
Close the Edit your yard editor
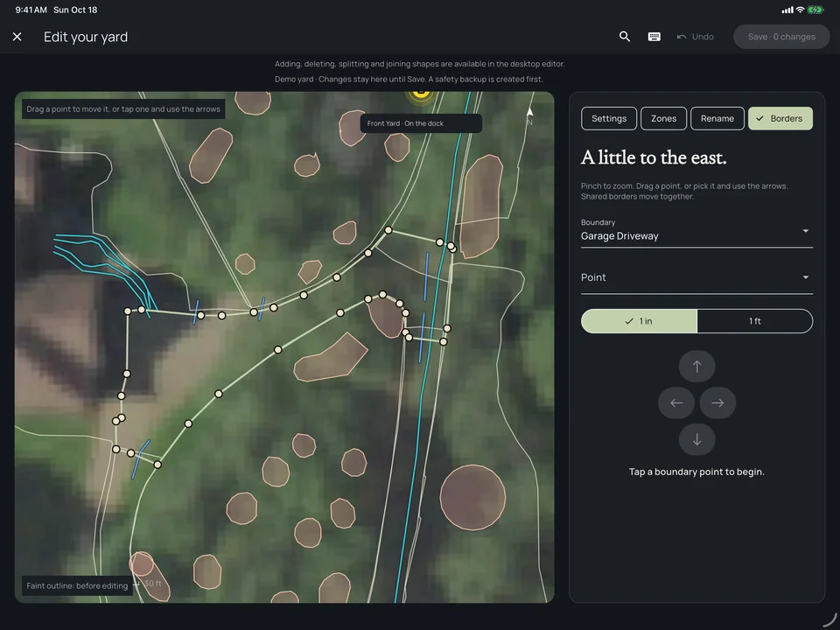tap(17, 37)
